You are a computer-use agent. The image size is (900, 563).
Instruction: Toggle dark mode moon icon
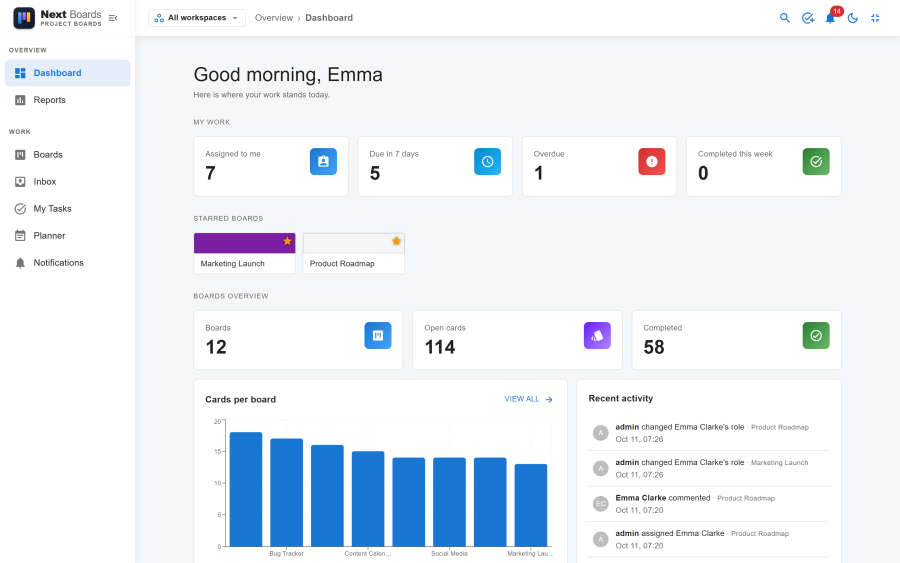[x=853, y=18]
